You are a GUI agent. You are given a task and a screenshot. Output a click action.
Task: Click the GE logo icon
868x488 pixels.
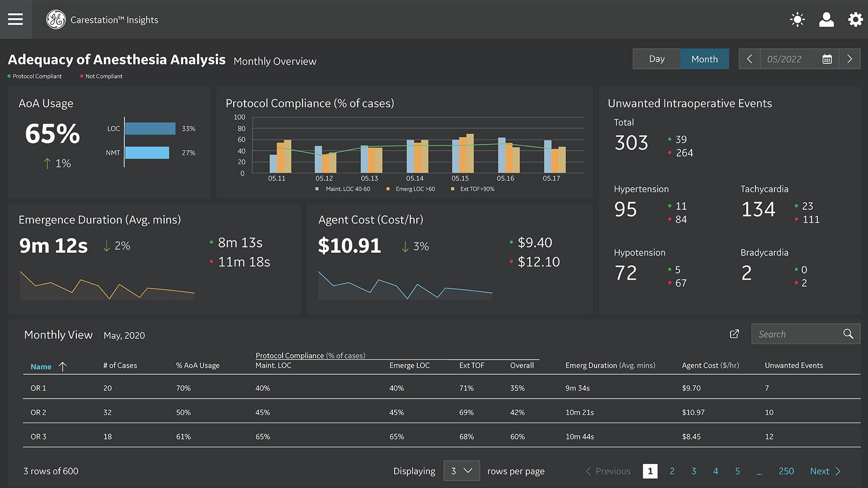(56, 19)
